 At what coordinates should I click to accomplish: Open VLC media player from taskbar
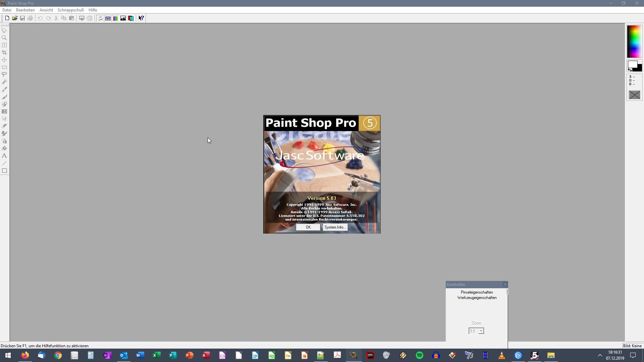click(x=501, y=355)
